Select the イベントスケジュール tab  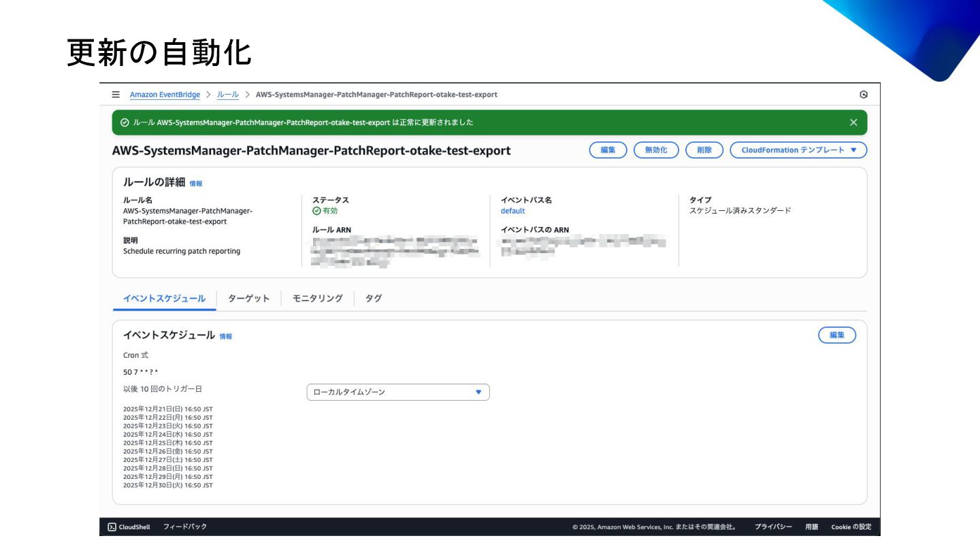pyautogui.click(x=164, y=299)
